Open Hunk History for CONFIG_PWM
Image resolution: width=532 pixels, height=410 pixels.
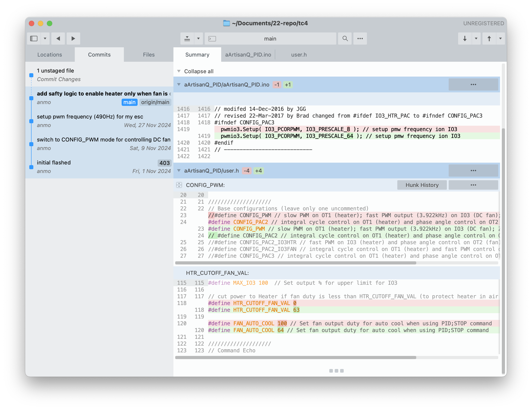[422, 185]
